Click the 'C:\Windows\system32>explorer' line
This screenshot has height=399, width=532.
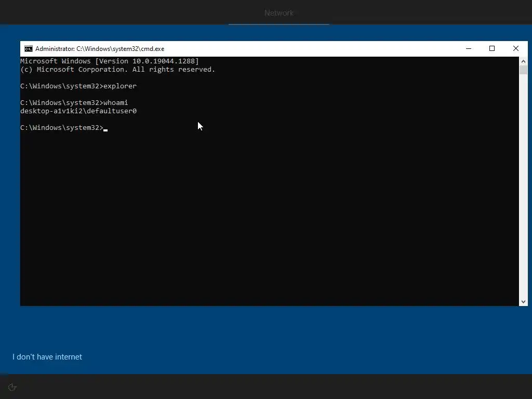78,86
